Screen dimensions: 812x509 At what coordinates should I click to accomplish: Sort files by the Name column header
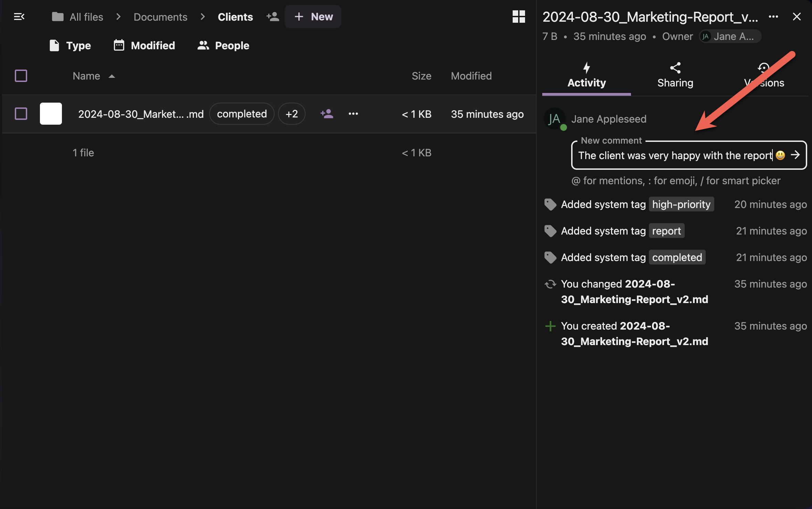pyautogui.click(x=86, y=76)
